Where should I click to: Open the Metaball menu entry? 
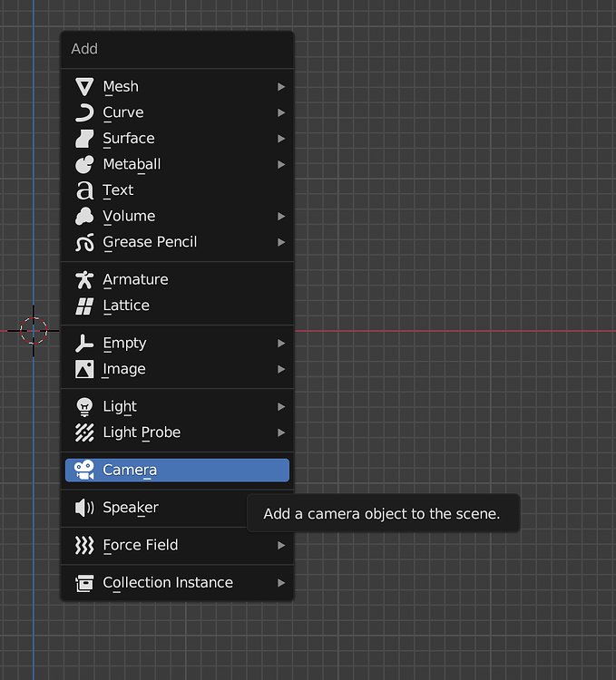[177, 164]
